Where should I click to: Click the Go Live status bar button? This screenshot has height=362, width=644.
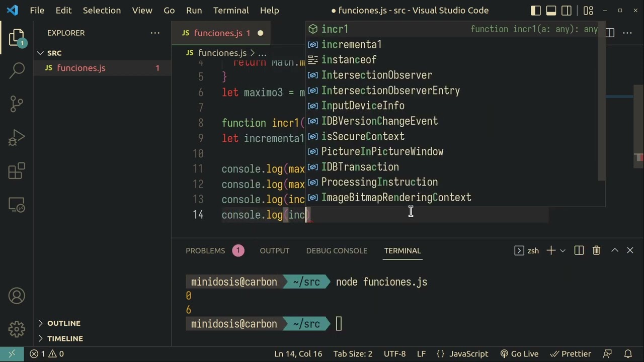[x=519, y=354]
